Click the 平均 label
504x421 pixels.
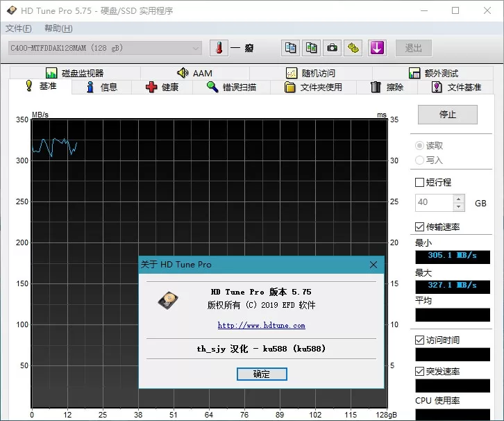pyautogui.click(x=423, y=301)
